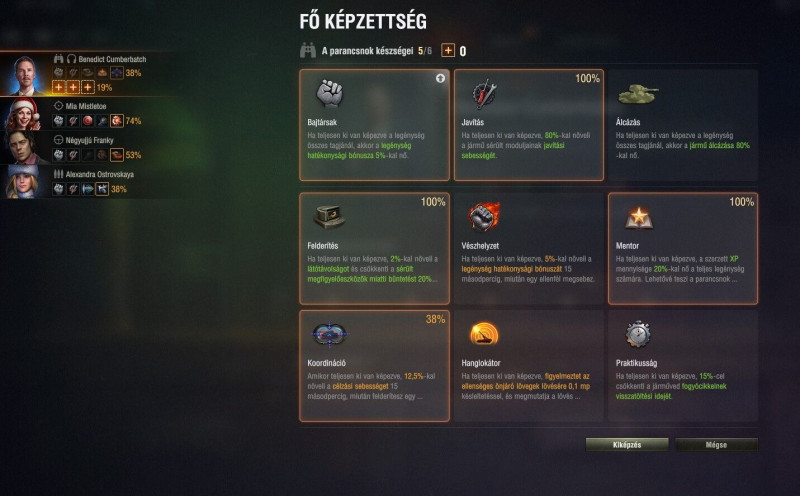Click the plus button beside skill count
The width and height of the screenshot is (800, 496).
point(448,51)
